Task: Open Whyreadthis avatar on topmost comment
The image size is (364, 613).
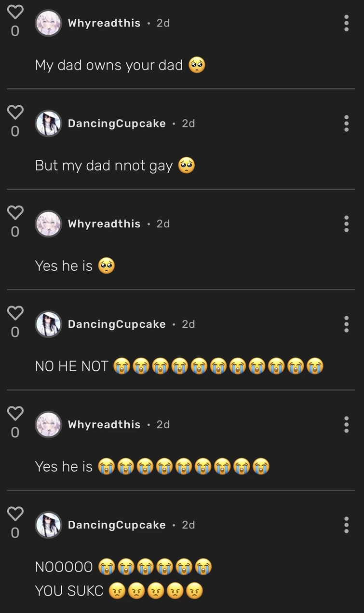Action: (x=48, y=23)
